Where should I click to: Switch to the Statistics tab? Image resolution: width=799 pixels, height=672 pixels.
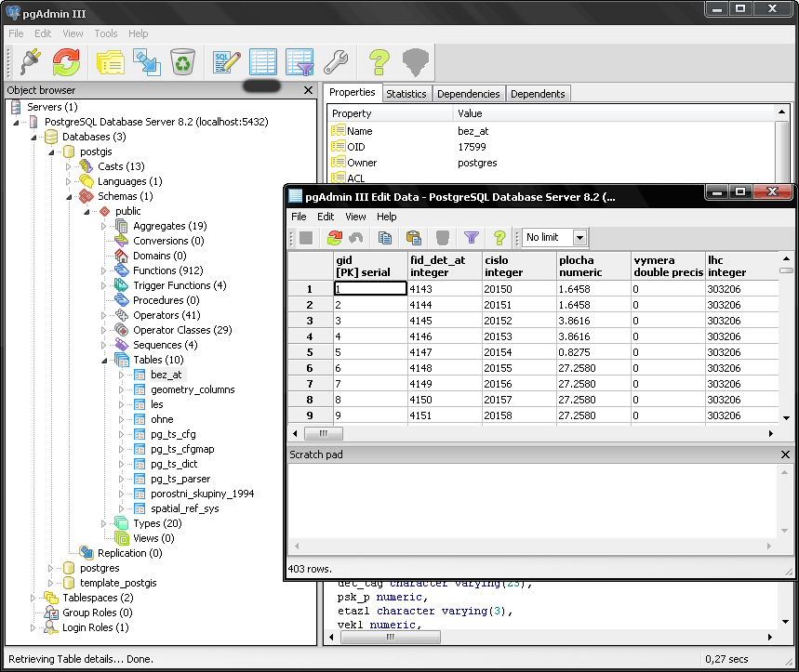coord(406,94)
